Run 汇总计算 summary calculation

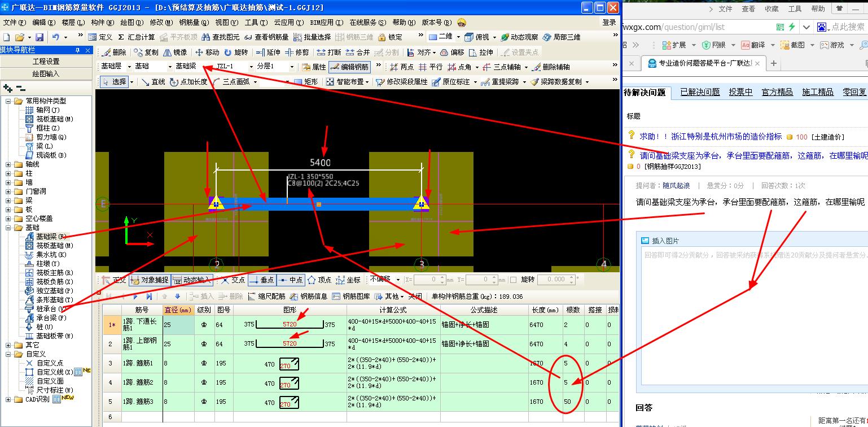tap(136, 37)
